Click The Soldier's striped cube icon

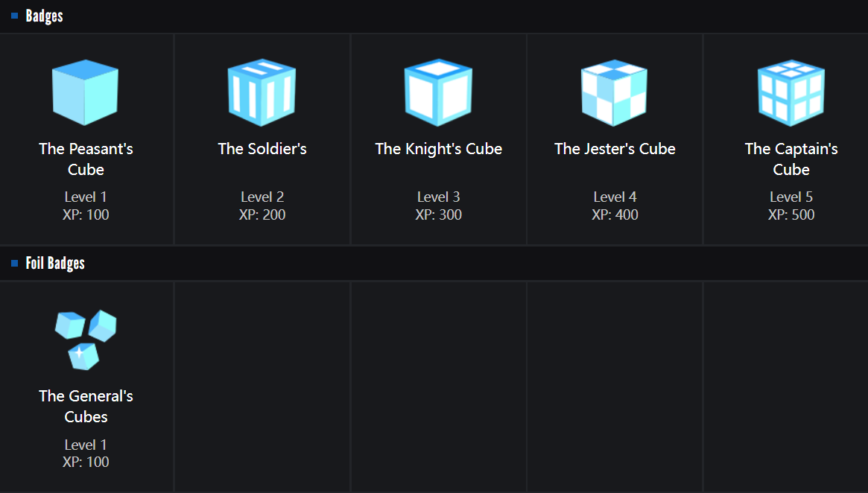tap(262, 92)
